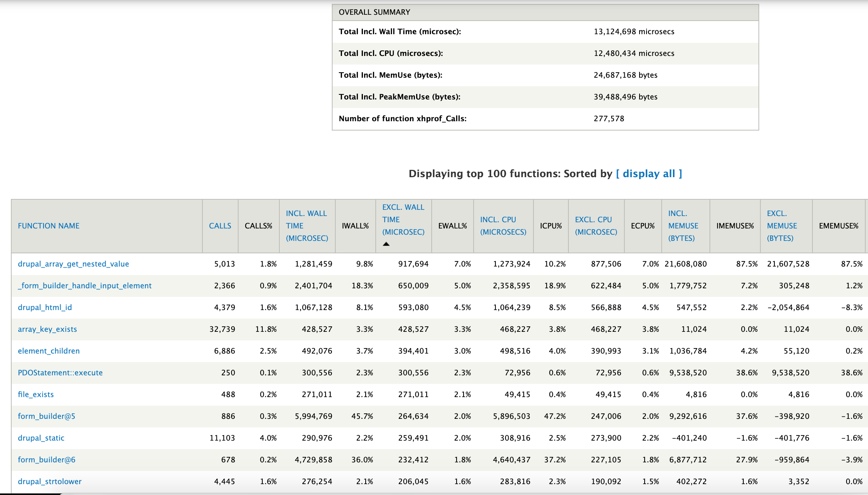Sort table by Calls column
This screenshot has width=868, height=495.
pyautogui.click(x=220, y=226)
